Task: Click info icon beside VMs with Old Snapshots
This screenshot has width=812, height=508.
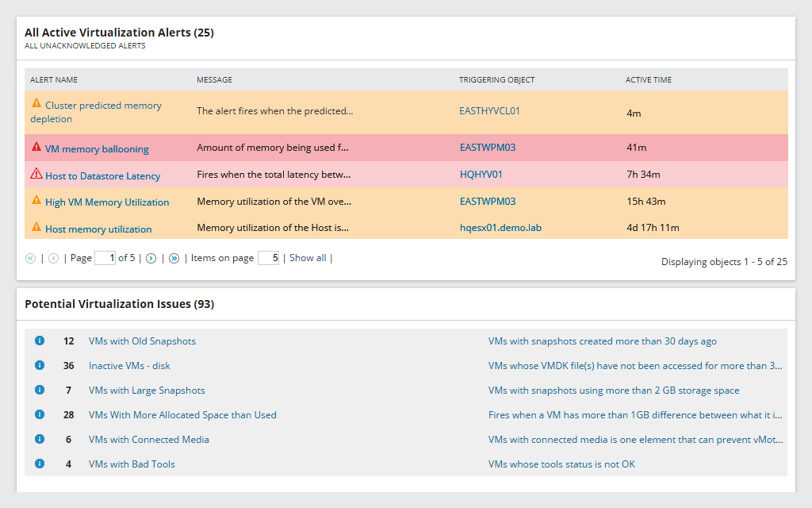Action: (x=40, y=341)
